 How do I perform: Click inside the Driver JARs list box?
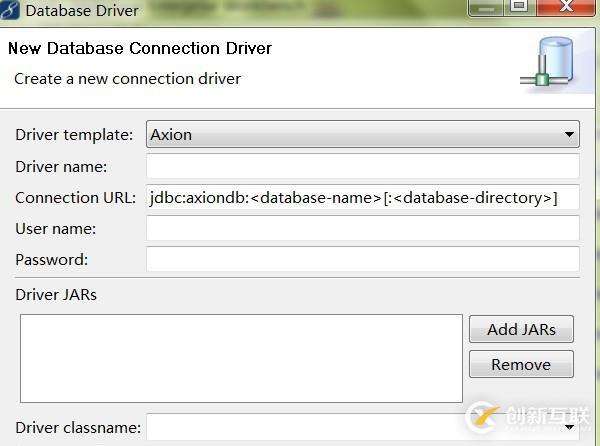pyautogui.click(x=241, y=358)
